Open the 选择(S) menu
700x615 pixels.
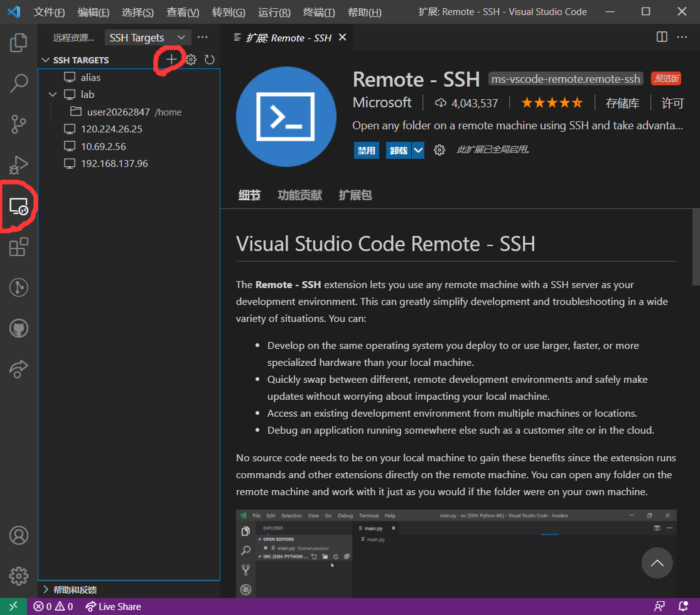(x=137, y=12)
